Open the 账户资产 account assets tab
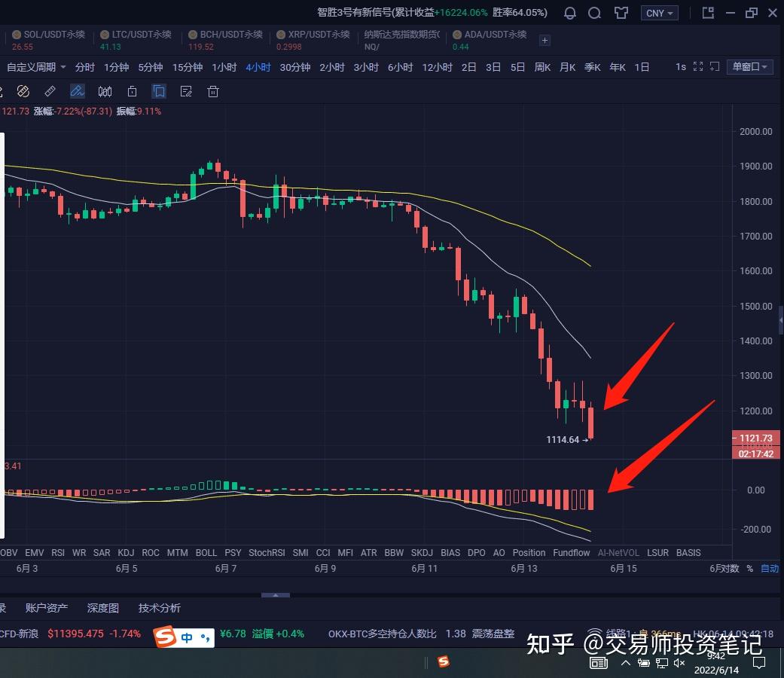Screen dimensions: 784x678 click(47, 608)
